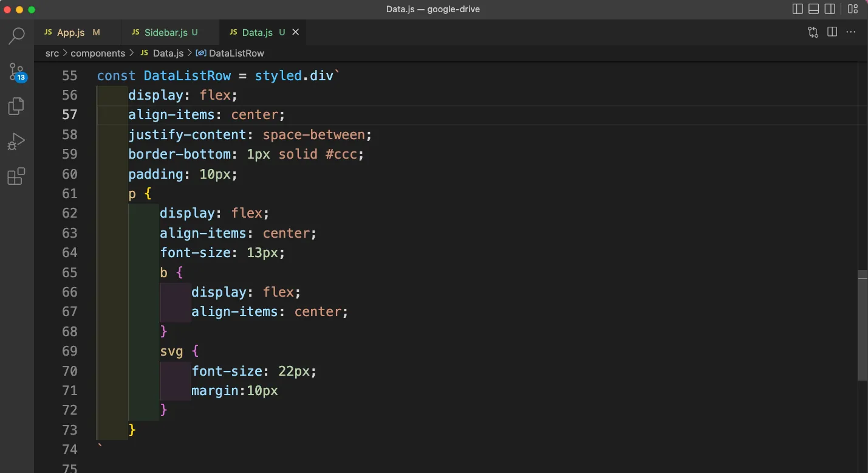The height and width of the screenshot is (473, 868).
Task: Click 'space-between' value on line 58
Action: pos(314,135)
